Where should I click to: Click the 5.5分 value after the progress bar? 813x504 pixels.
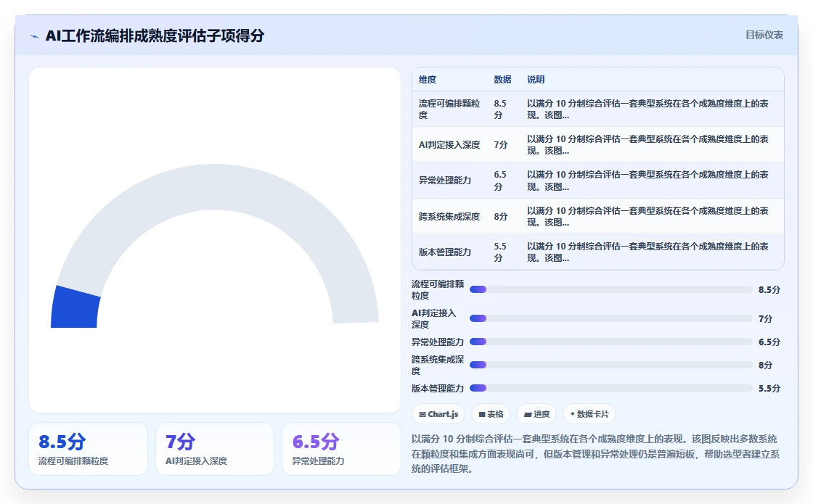pos(769,388)
